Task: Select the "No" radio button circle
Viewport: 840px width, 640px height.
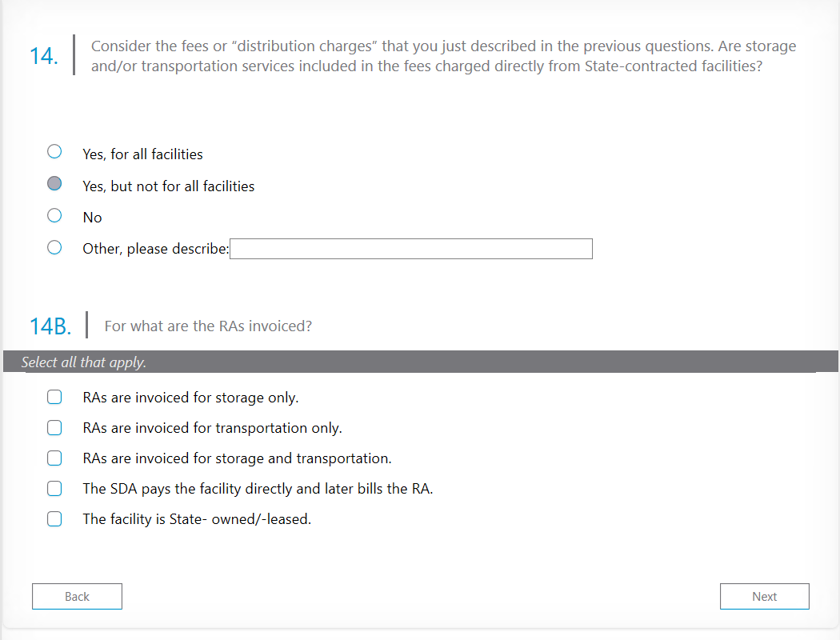Action: tap(54, 215)
